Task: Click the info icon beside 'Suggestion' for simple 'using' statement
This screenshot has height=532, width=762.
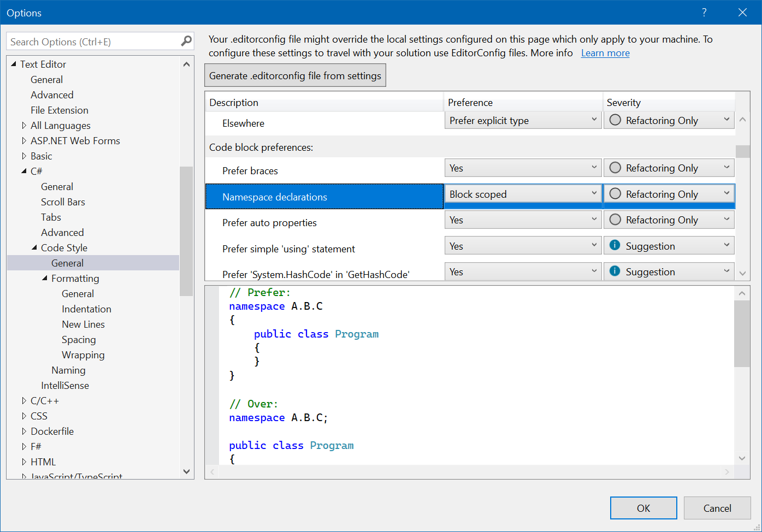Action: point(614,245)
